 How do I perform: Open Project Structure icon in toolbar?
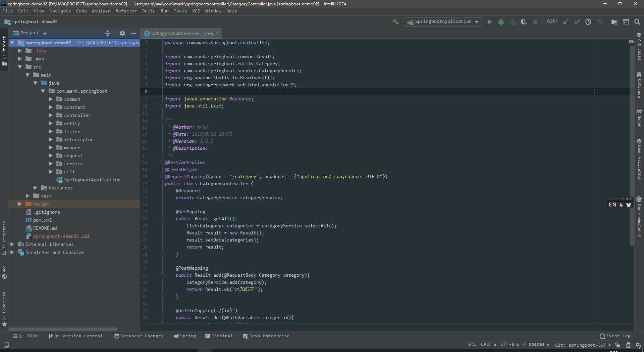tap(614, 22)
